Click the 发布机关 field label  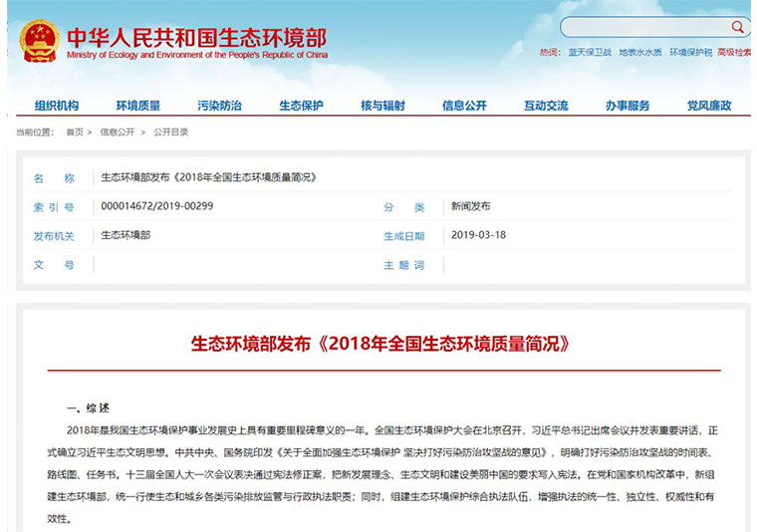pos(54,236)
